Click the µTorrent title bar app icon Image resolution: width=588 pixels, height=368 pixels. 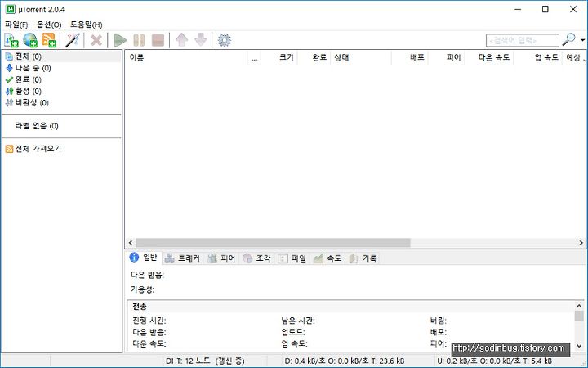[10, 9]
